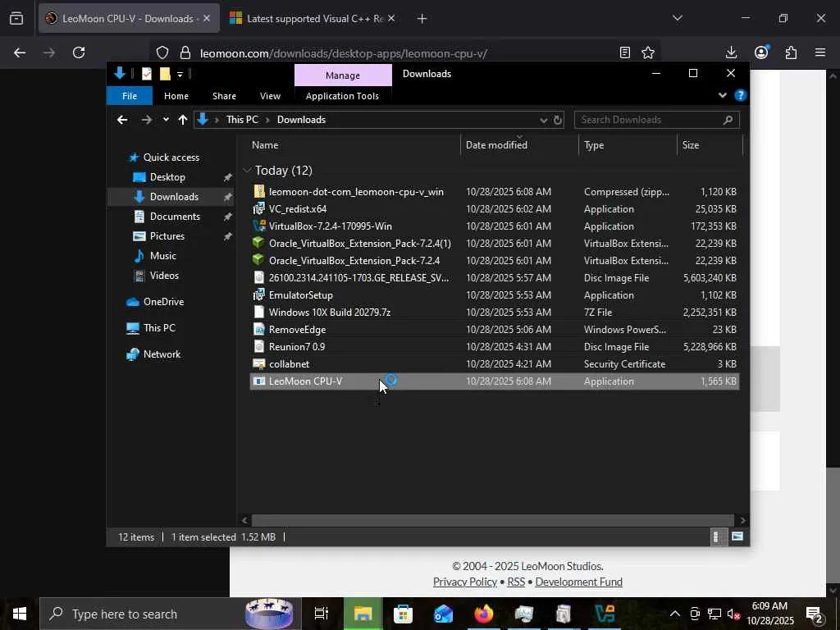840x630 pixels.
Task: Open the Privacy Policy link
Action: click(x=465, y=582)
